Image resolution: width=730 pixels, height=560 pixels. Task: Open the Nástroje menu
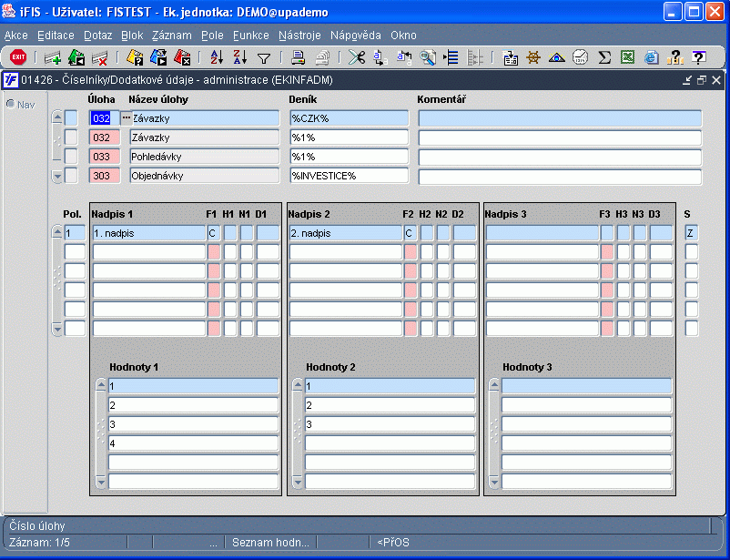click(x=299, y=36)
